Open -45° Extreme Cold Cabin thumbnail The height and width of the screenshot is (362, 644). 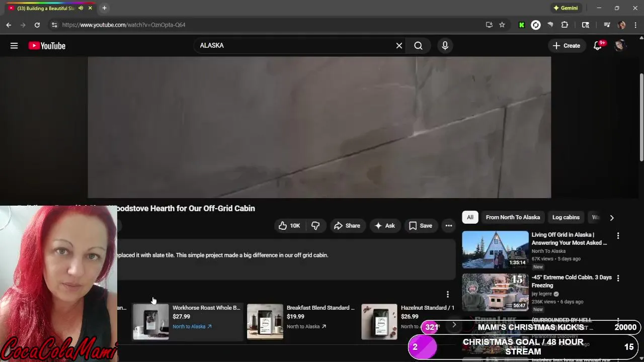(495, 292)
